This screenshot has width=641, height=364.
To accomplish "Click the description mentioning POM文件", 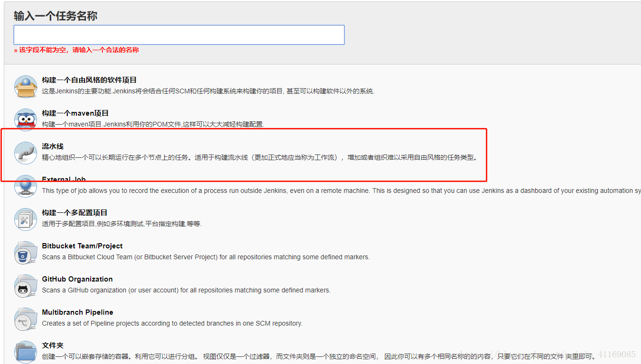I will point(153,124).
